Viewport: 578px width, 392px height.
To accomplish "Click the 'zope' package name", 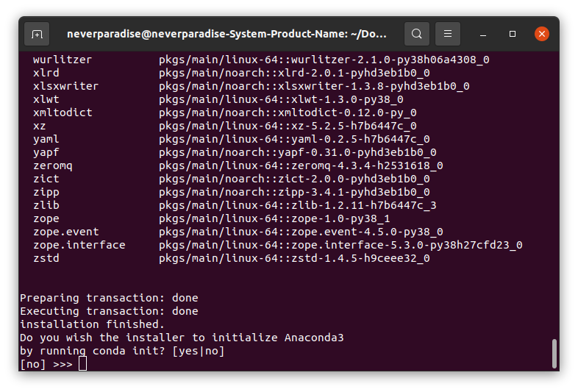I will point(46,219).
